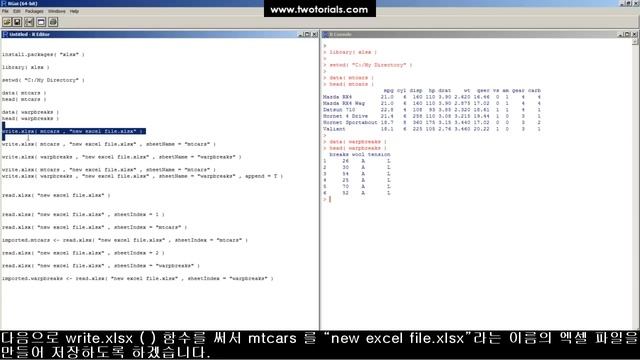Click library( xlsx ) in the R Console
640x360 pixels.
353,52
